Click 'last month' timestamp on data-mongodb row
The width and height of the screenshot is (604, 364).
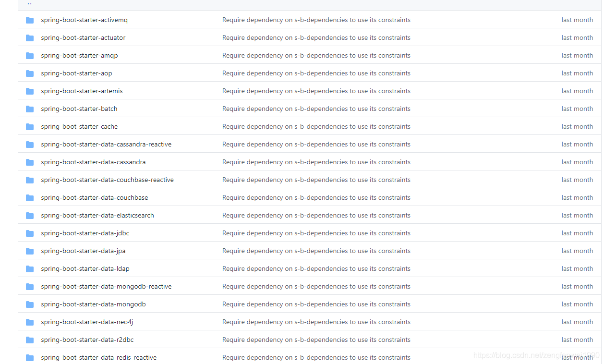click(x=577, y=304)
